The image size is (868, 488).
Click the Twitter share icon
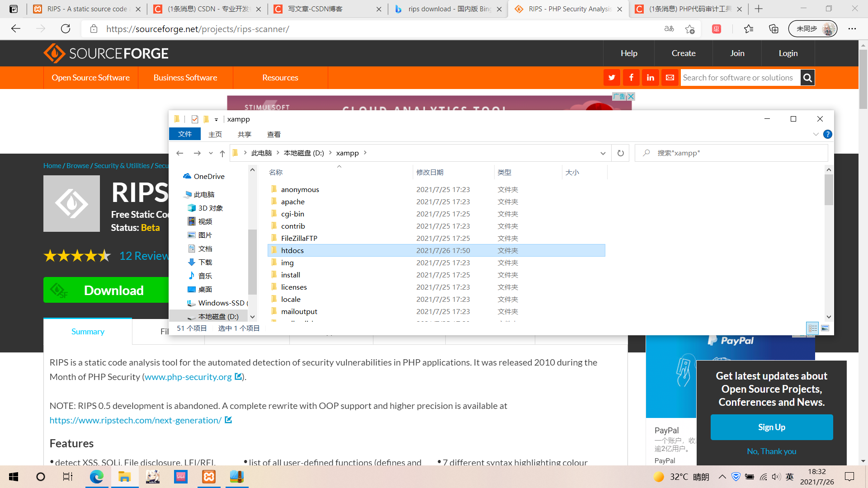coord(612,78)
